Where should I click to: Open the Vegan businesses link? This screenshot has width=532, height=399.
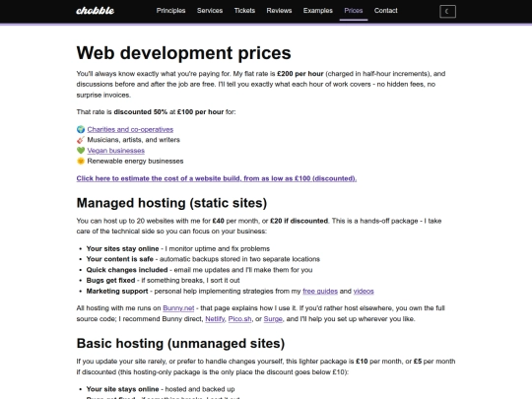(115, 151)
